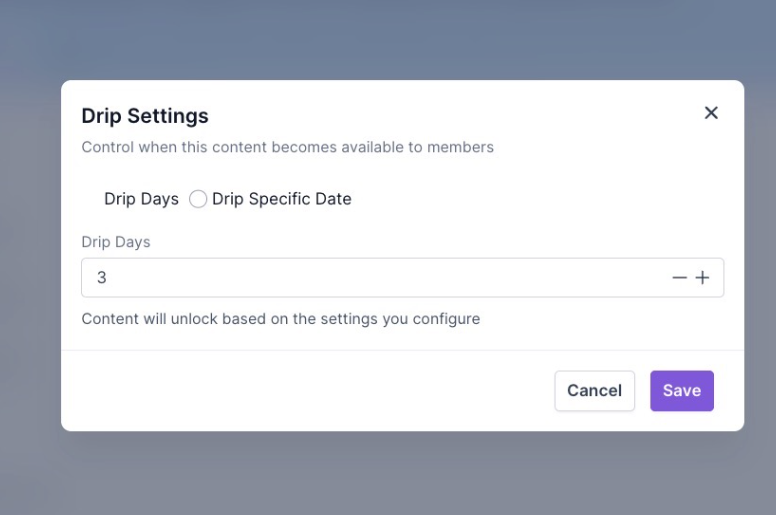Confirm changes with the purple Save button

pyautogui.click(x=681, y=391)
